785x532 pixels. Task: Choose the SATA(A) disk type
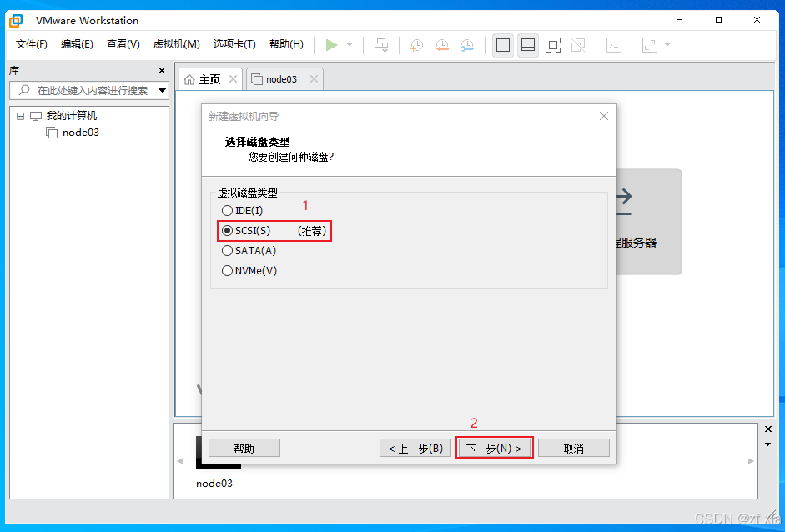pyautogui.click(x=249, y=251)
